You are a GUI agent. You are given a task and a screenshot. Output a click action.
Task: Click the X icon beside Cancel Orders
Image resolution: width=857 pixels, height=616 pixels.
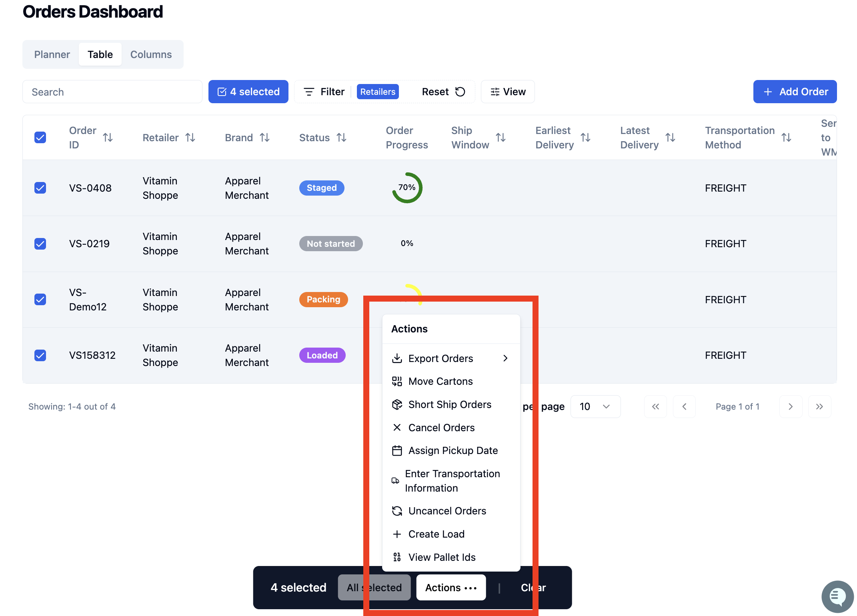pyautogui.click(x=397, y=428)
